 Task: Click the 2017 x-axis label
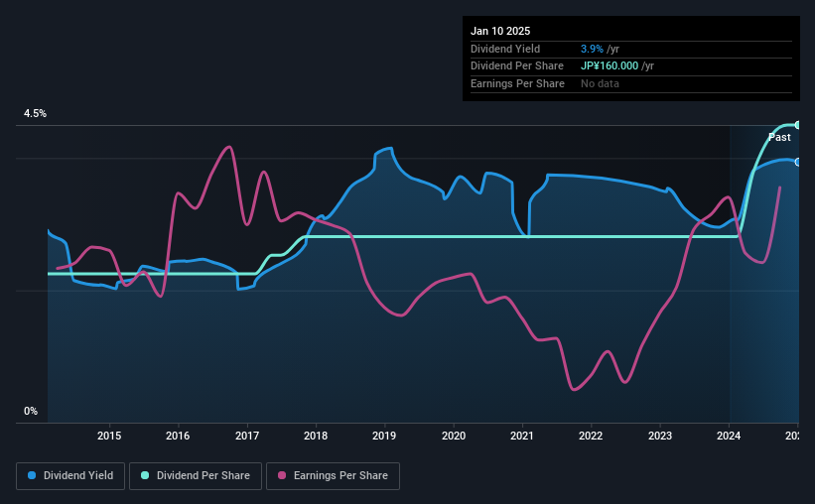click(x=247, y=436)
